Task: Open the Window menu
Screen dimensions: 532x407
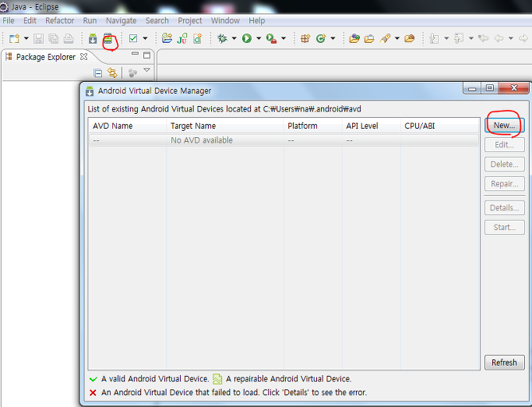Action: tap(225, 21)
